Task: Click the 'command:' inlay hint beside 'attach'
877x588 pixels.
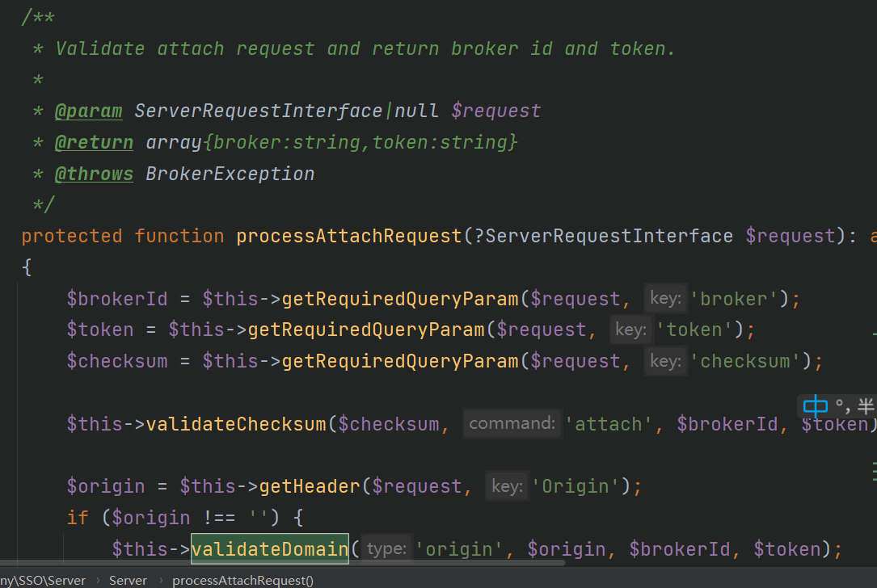Action: 512,423
